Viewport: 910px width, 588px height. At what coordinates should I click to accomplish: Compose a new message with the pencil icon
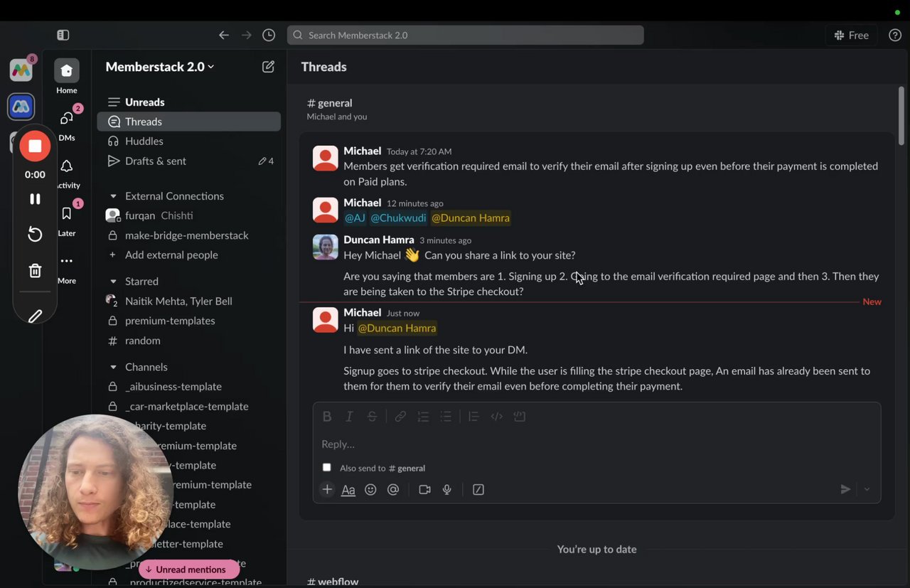(x=268, y=66)
